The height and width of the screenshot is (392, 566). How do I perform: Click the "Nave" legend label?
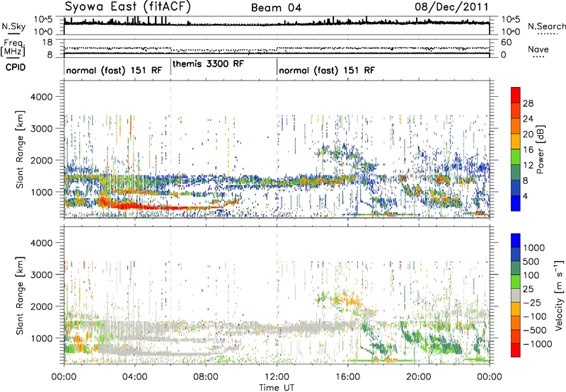tap(538, 50)
